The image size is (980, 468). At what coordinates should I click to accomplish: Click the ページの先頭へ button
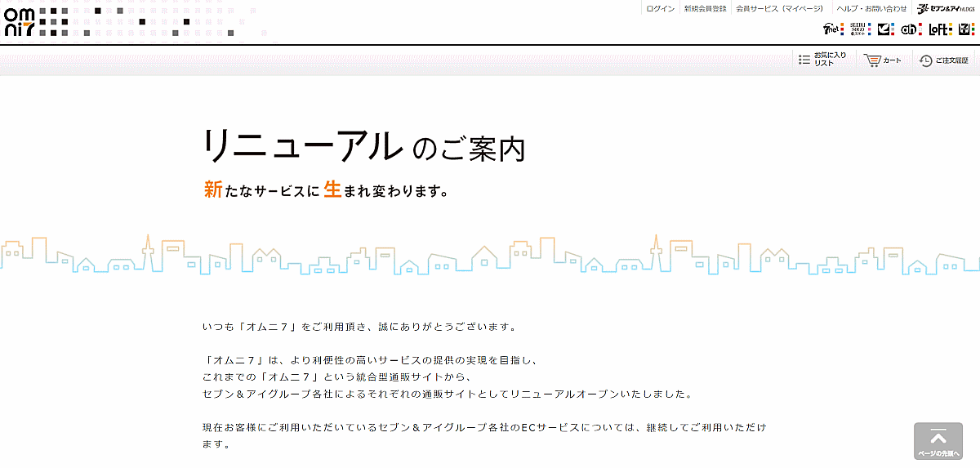938,441
